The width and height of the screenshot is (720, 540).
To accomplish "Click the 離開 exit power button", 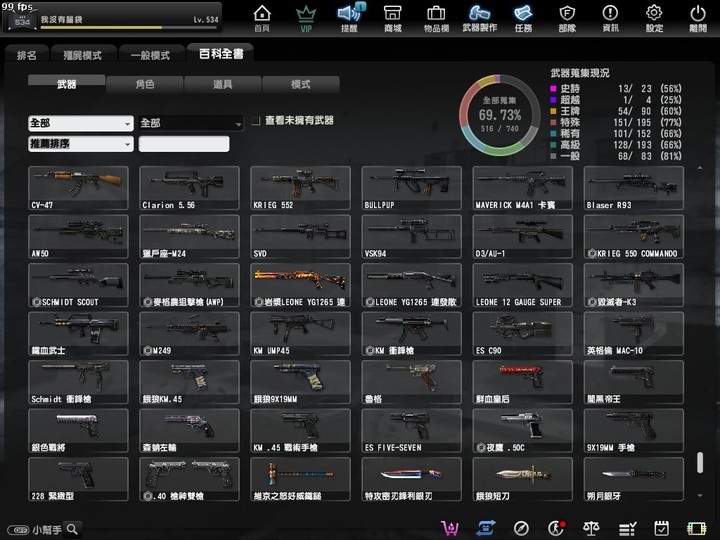I will 697,17.
